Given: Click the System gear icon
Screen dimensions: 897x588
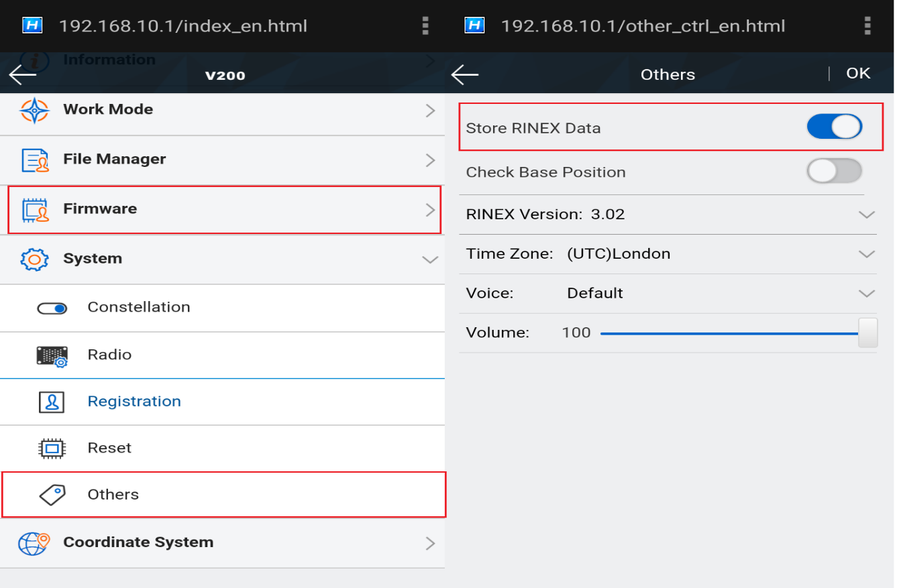Looking at the screenshot, I should [34, 259].
